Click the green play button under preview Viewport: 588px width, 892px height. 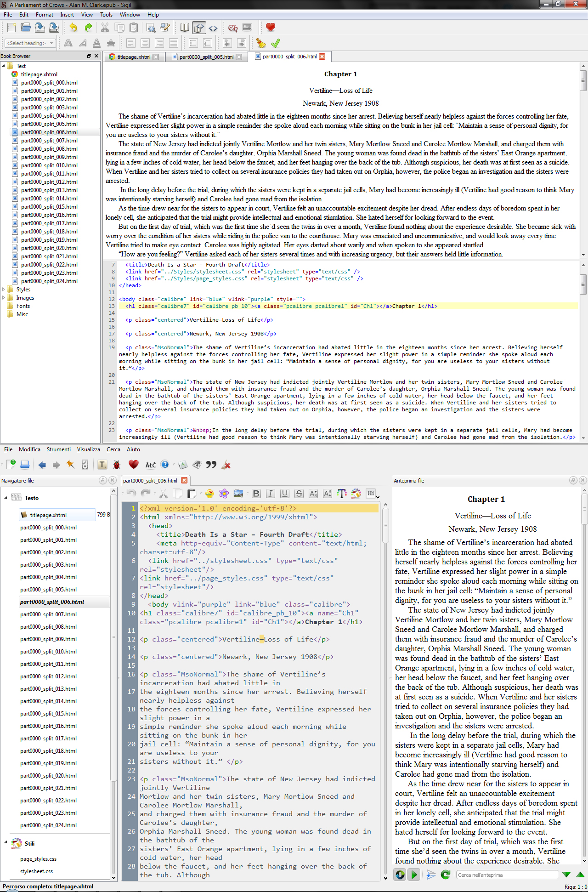[x=414, y=875]
